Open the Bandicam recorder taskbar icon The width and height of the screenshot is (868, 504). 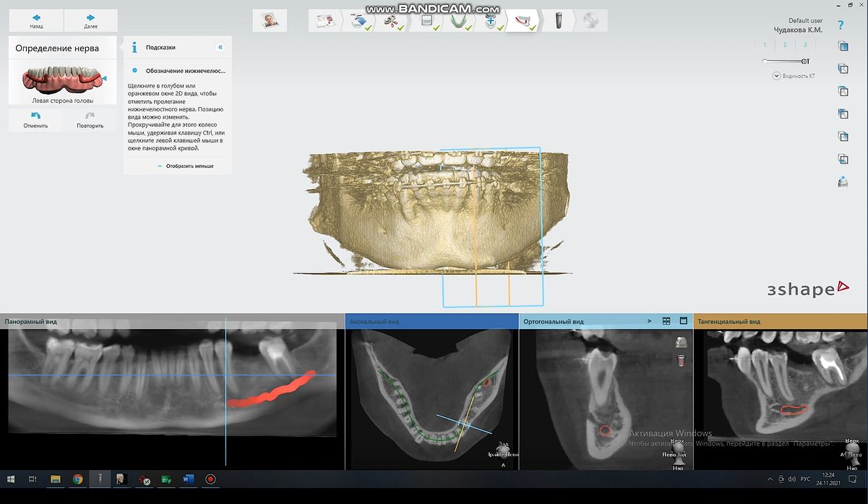tap(210, 479)
